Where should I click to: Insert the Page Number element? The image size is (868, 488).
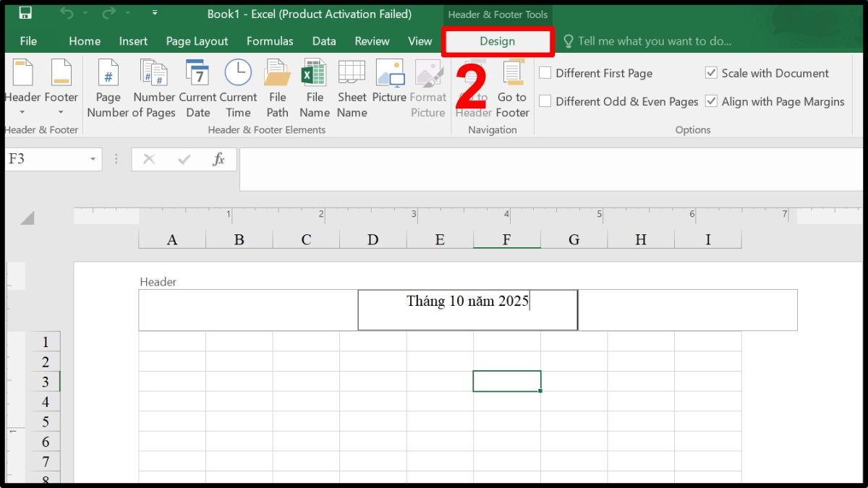tap(108, 85)
